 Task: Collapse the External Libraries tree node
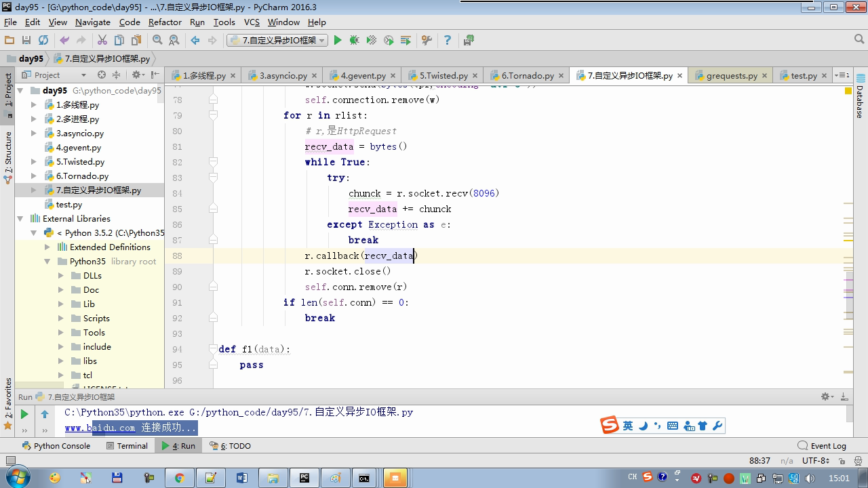20,219
